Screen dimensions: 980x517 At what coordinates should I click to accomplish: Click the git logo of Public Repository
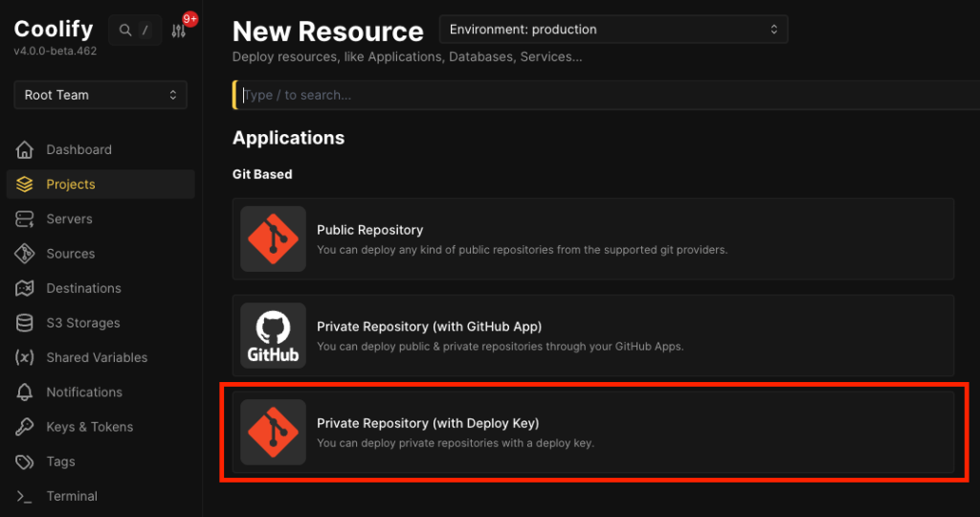(x=273, y=238)
